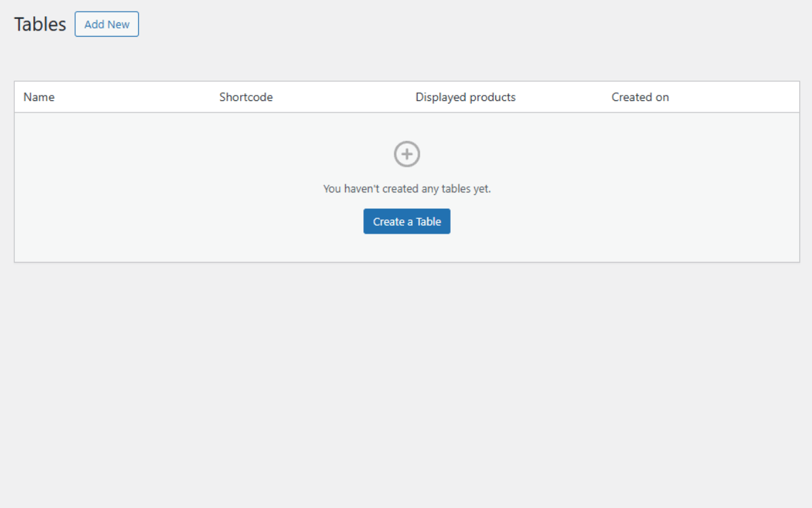Click the Created on column header
Screen dimensions: 812x508
coord(639,97)
